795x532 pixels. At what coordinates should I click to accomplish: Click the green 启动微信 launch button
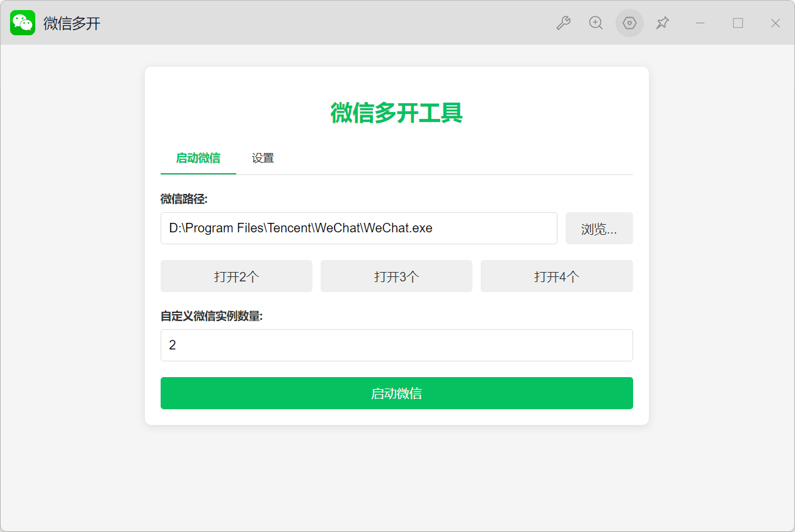[397, 393]
